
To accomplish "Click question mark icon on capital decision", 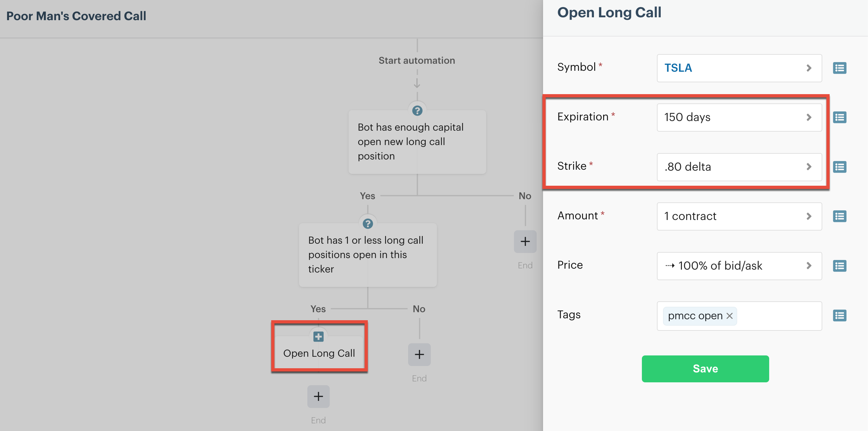I will tap(417, 110).
